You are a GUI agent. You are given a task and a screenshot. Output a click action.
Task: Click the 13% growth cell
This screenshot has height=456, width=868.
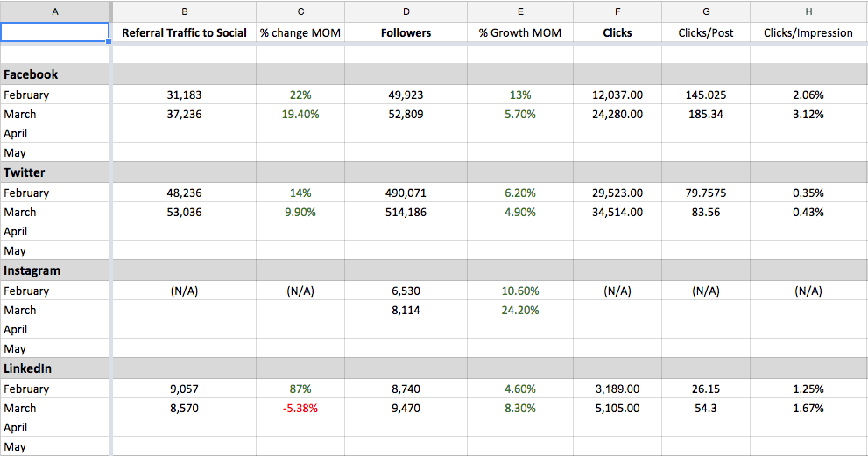(520, 95)
